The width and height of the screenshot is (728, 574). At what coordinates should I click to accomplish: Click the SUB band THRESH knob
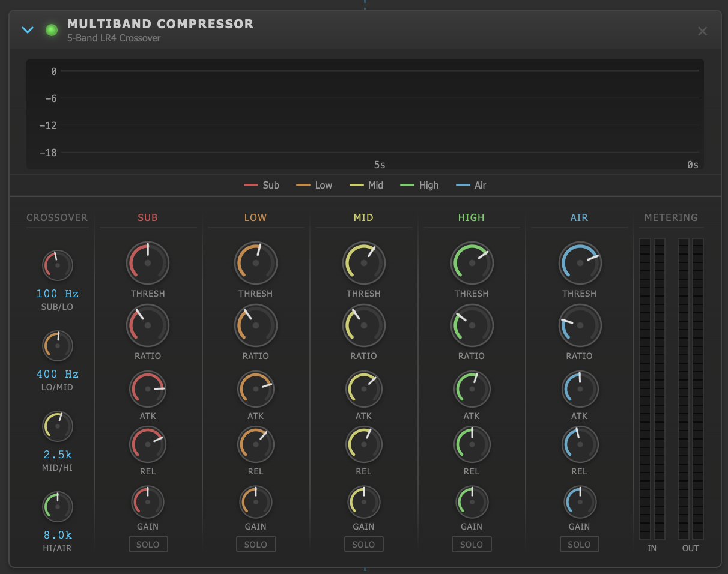(148, 263)
